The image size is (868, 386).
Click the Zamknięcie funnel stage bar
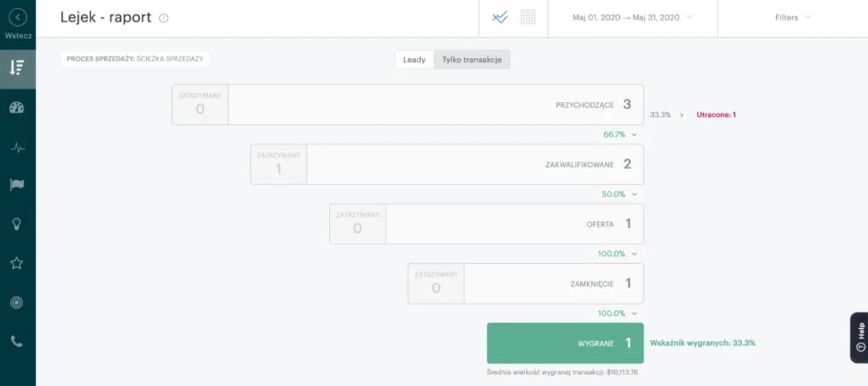pos(553,283)
